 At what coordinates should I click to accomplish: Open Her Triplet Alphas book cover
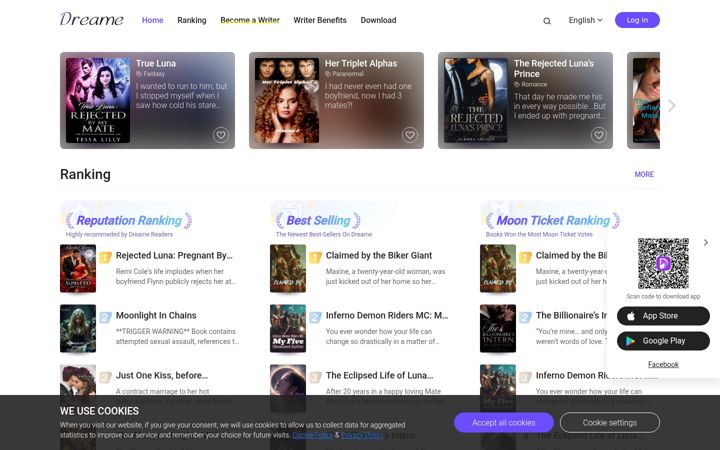[x=287, y=100]
